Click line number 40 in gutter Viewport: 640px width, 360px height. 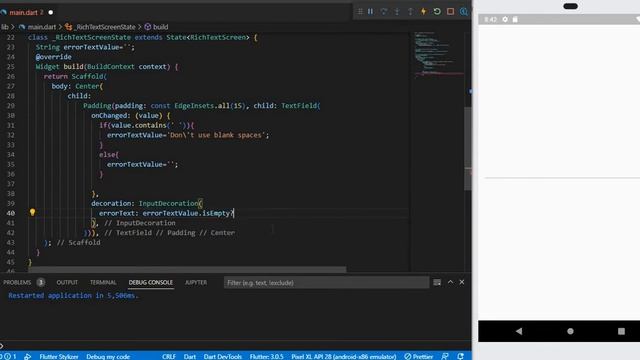pos(11,213)
